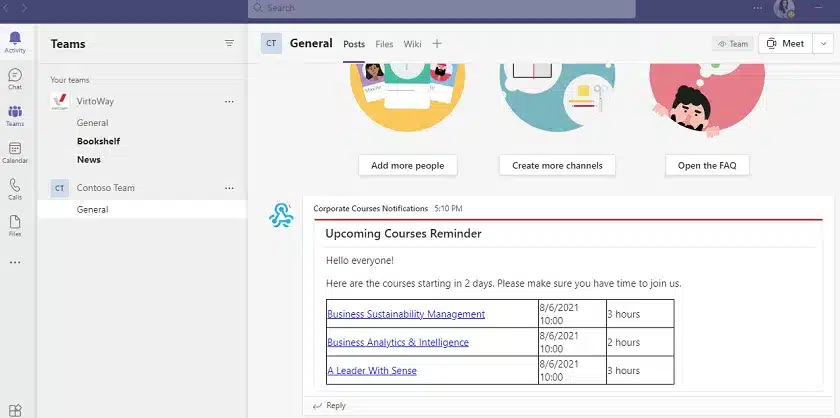Click the Team visibility button
840x418 pixels.
tap(733, 44)
